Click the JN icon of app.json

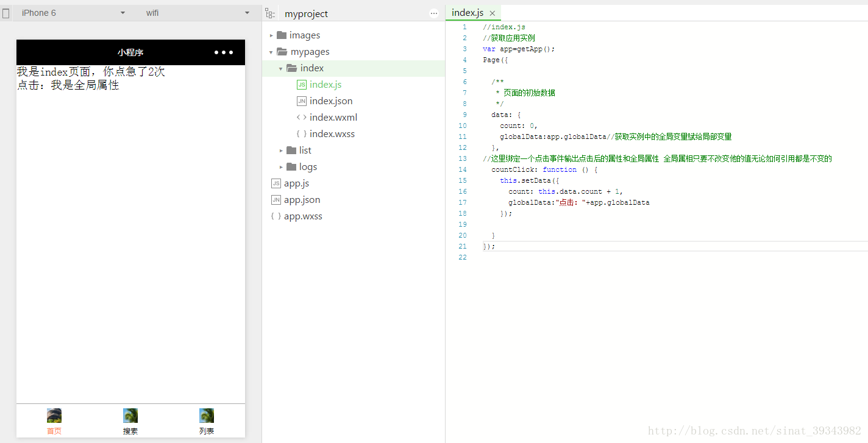coord(276,200)
